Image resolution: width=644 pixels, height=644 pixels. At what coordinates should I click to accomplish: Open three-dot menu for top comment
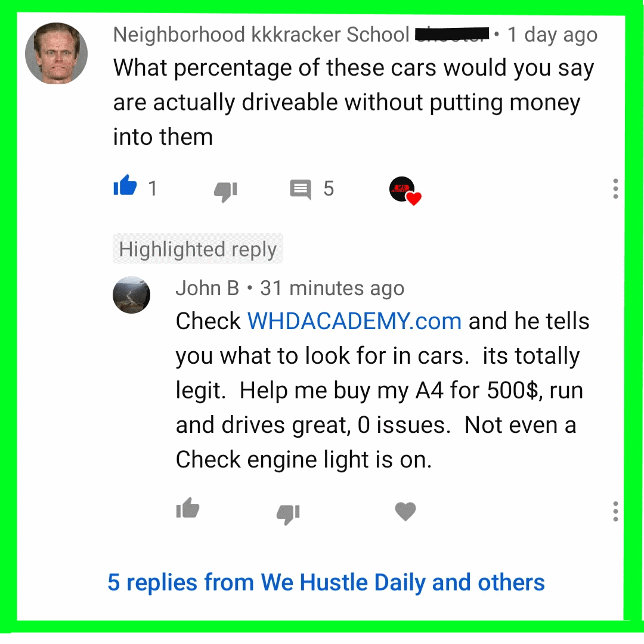615,189
